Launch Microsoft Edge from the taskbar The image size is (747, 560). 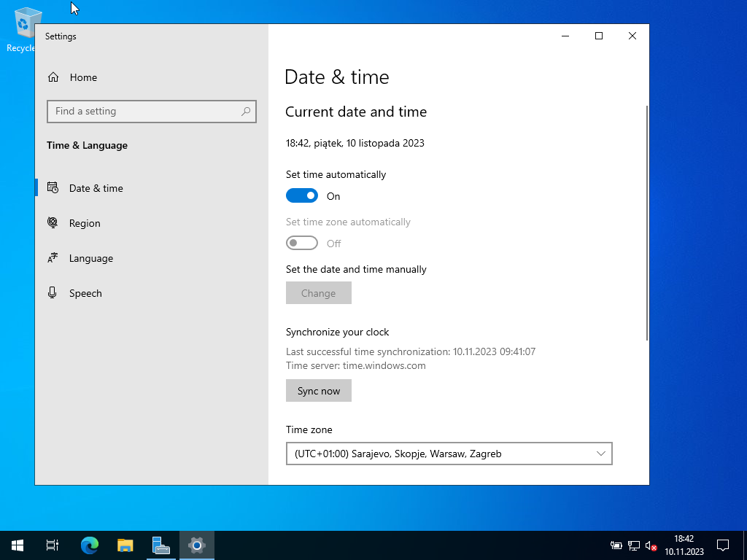(x=89, y=545)
